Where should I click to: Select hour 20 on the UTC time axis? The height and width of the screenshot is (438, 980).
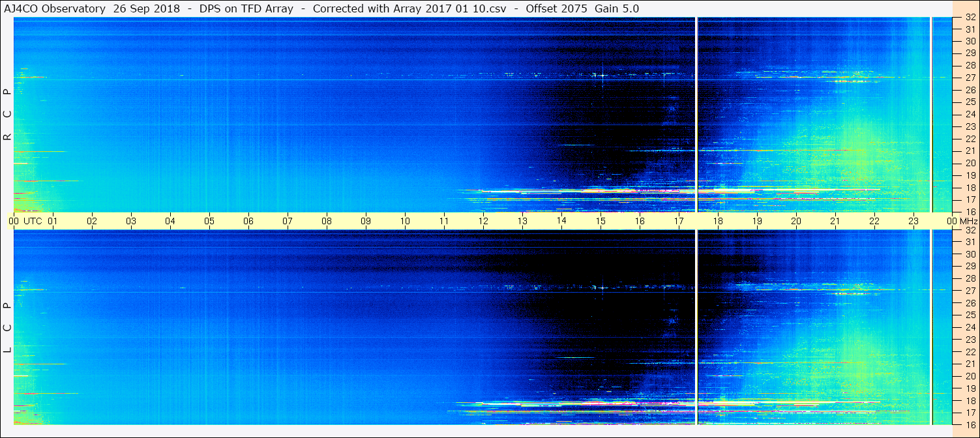[796, 221]
